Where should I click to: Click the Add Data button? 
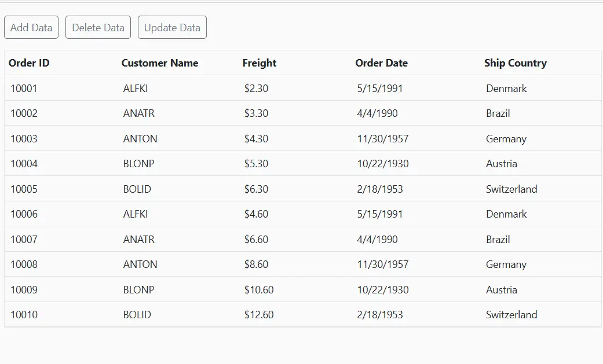point(31,27)
